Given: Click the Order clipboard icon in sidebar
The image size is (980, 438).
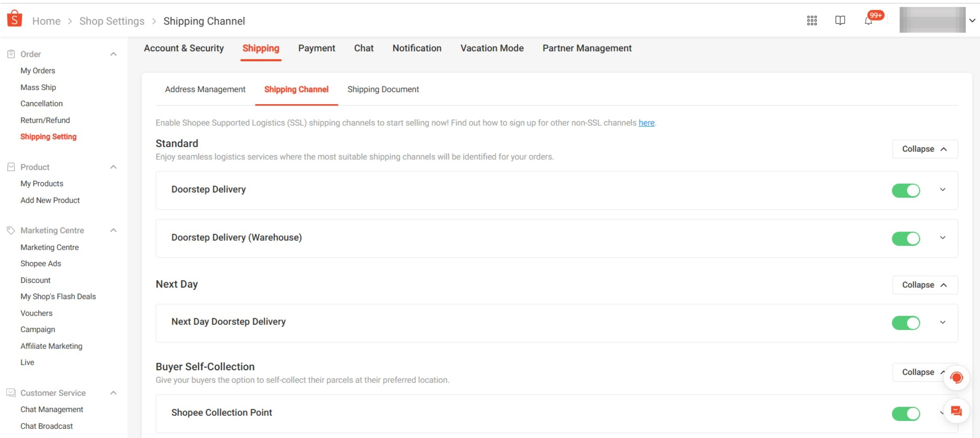Looking at the screenshot, I should (x=11, y=54).
